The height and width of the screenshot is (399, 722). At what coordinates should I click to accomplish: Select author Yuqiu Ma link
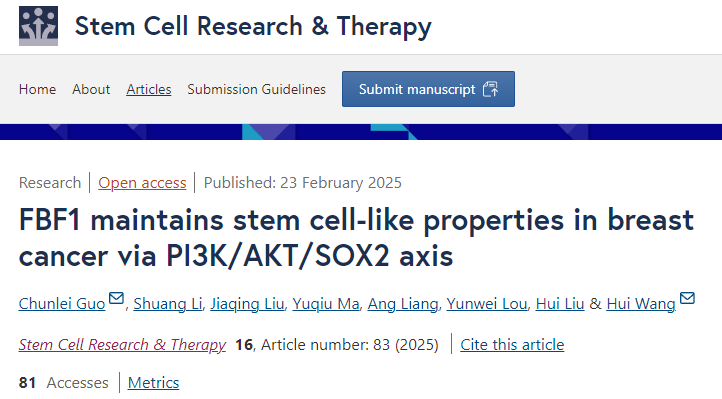[326, 304]
